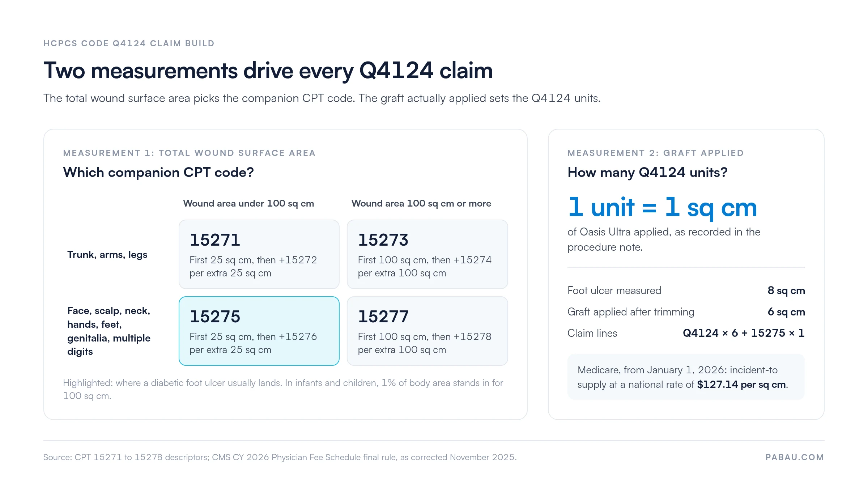
Task: Open the PABAU.COM link
Action: (x=795, y=457)
